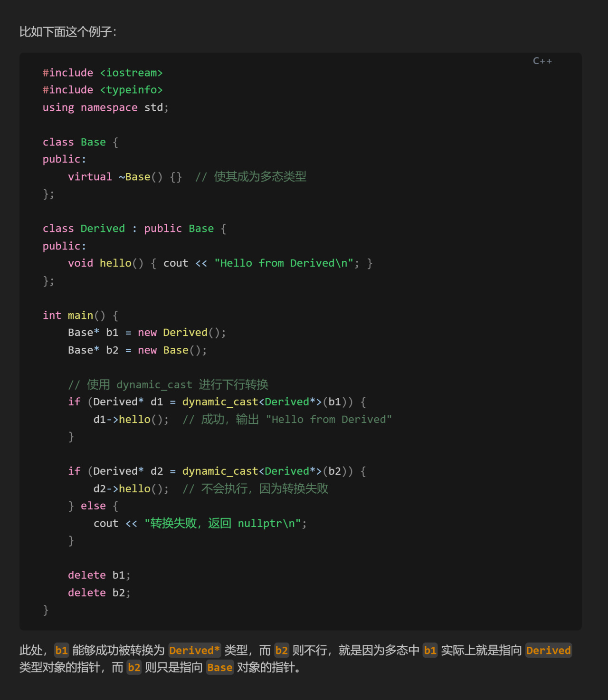
Task: Click the "#include <typeinfo>" code line
Action: 103,90
